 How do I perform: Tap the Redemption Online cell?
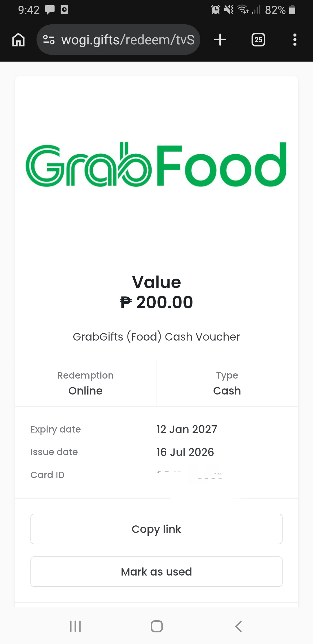tap(86, 383)
